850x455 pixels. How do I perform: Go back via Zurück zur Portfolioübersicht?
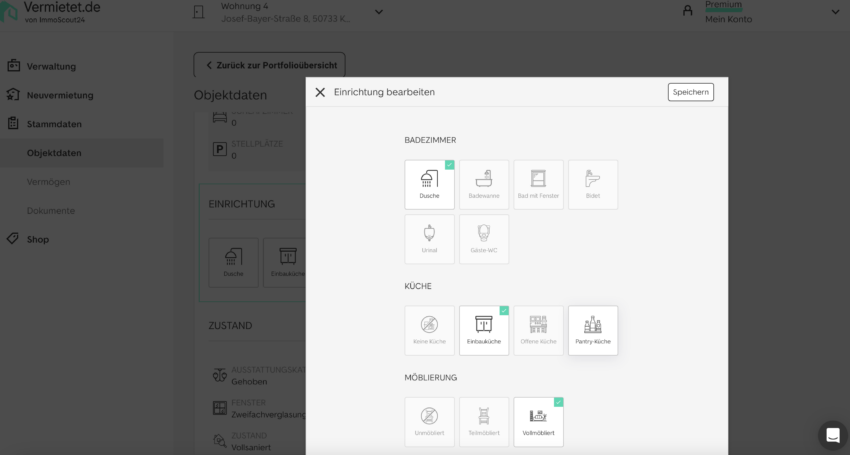[x=269, y=65]
